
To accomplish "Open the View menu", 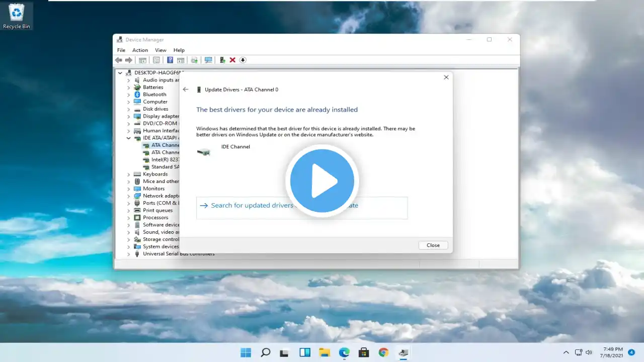I will 160,50.
